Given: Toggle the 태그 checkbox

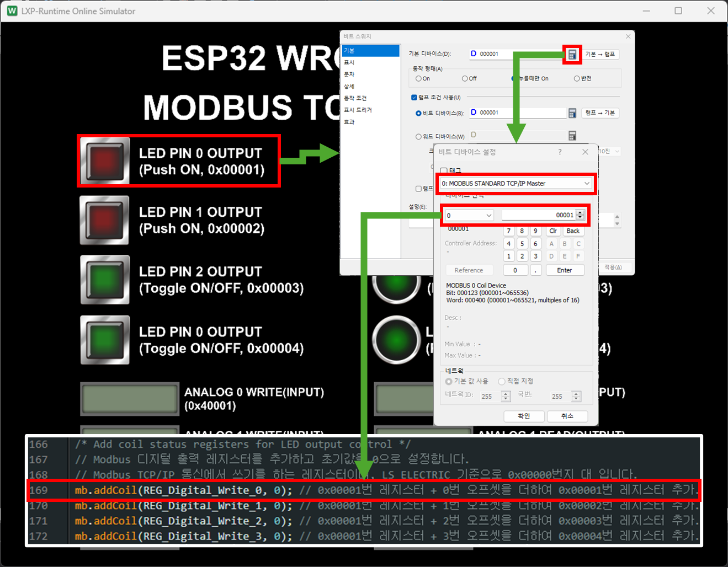Looking at the screenshot, I should (444, 171).
